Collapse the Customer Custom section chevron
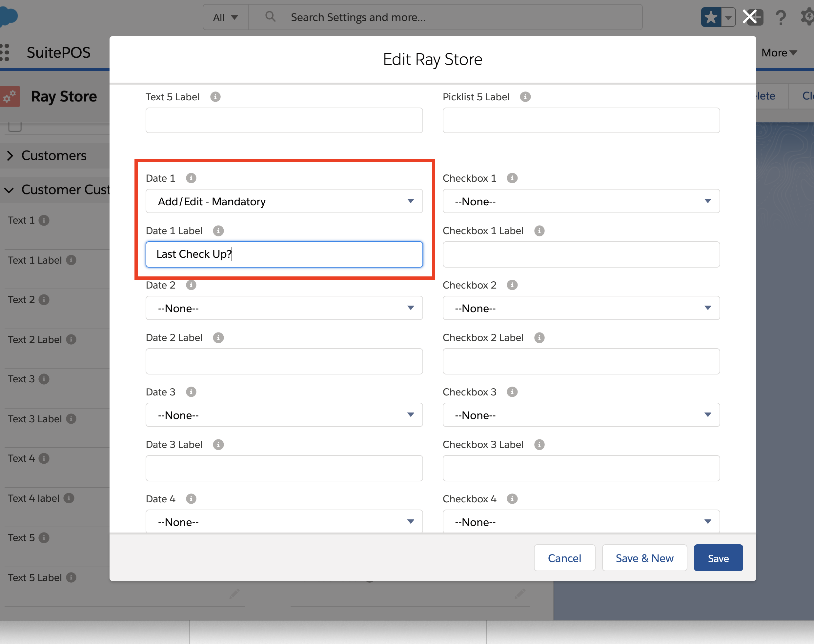The height and width of the screenshot is (644, 814). pyautogui.click(x=10, y=190)
